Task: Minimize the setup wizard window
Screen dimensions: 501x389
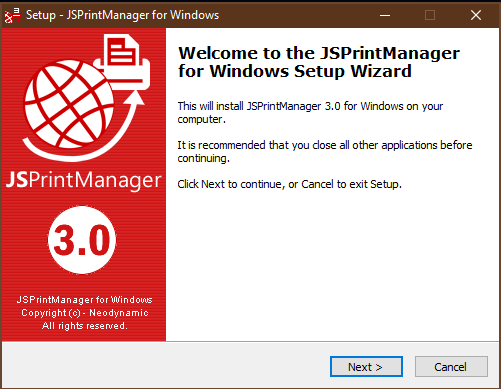Action: point(385,15)
